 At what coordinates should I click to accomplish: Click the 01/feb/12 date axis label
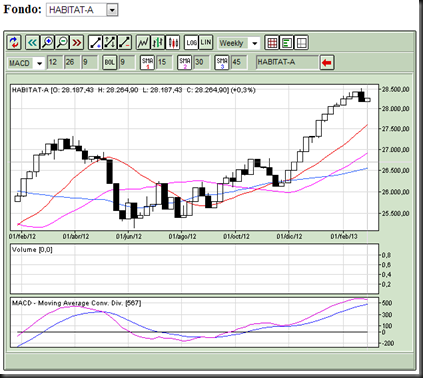point(22,236)
